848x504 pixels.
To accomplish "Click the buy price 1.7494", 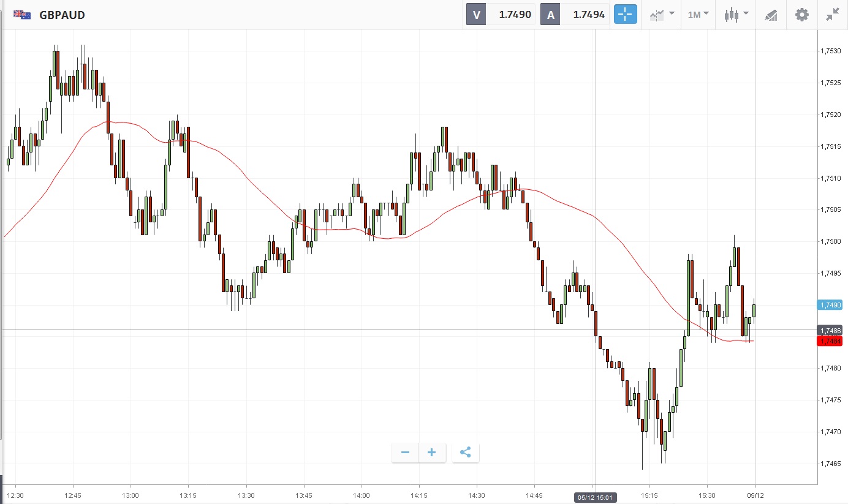I will [589, 15].
